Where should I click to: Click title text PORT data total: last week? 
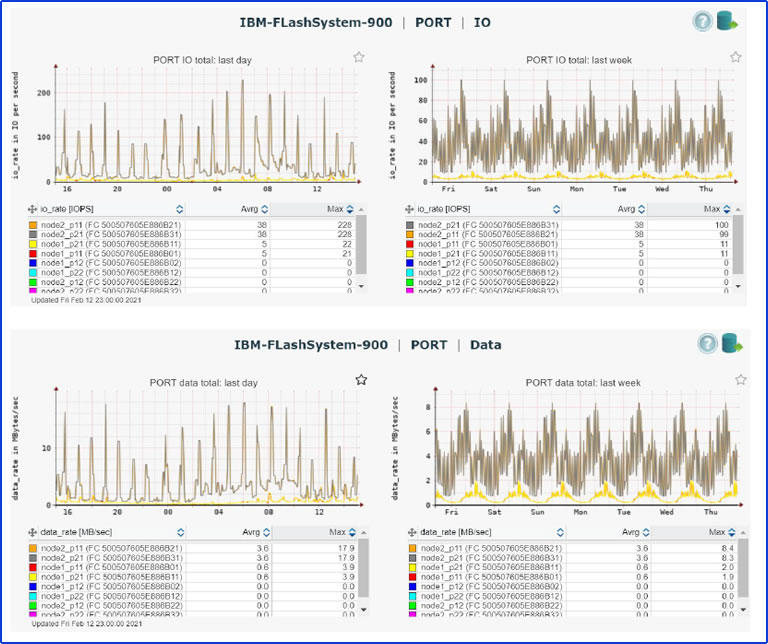[583, 383]
